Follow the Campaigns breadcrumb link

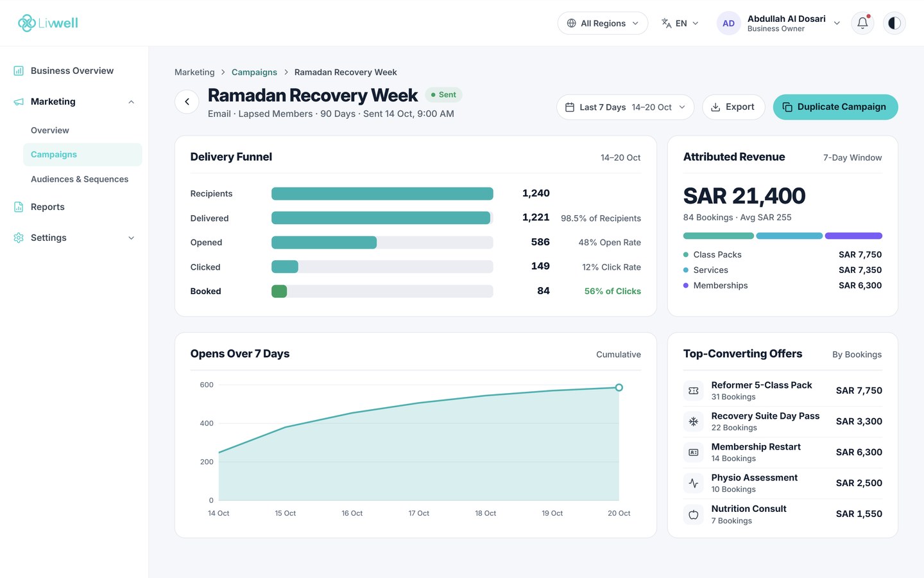pos(254,72)
